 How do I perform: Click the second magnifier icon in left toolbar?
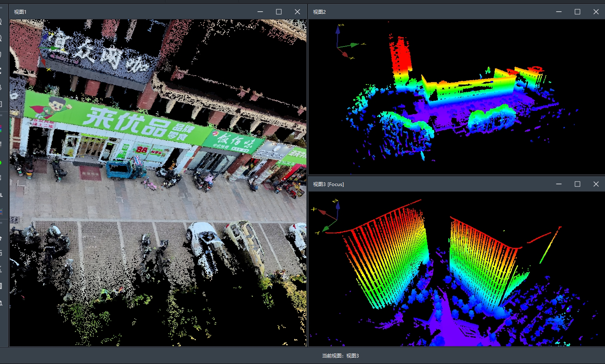tap(1, 38)
